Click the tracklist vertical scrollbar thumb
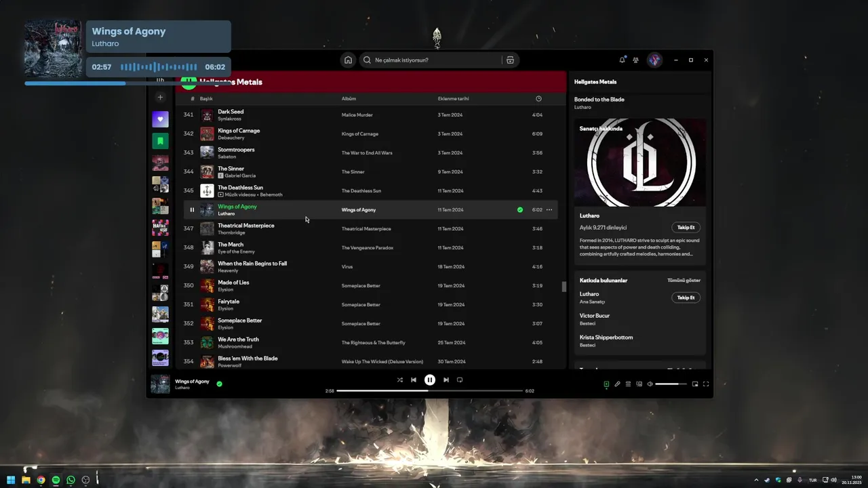This screenshot has height=488, width=868. coord(564,287)
